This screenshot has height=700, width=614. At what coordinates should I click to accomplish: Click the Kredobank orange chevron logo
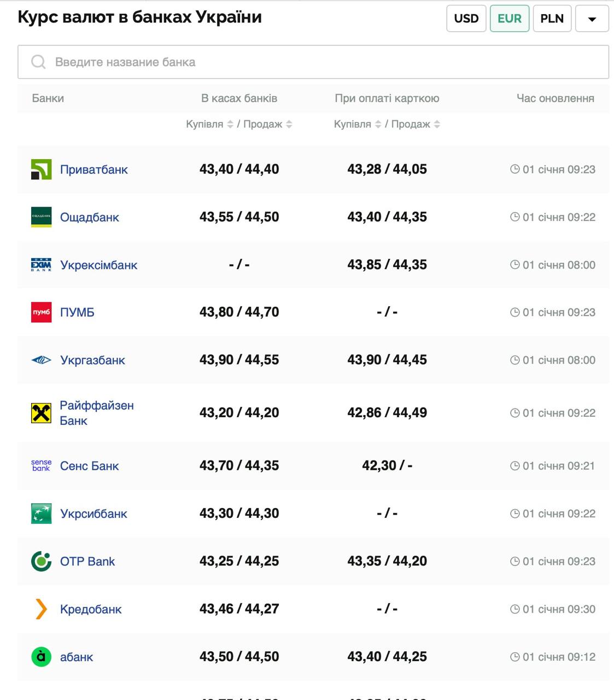click(x=41, y=609)
